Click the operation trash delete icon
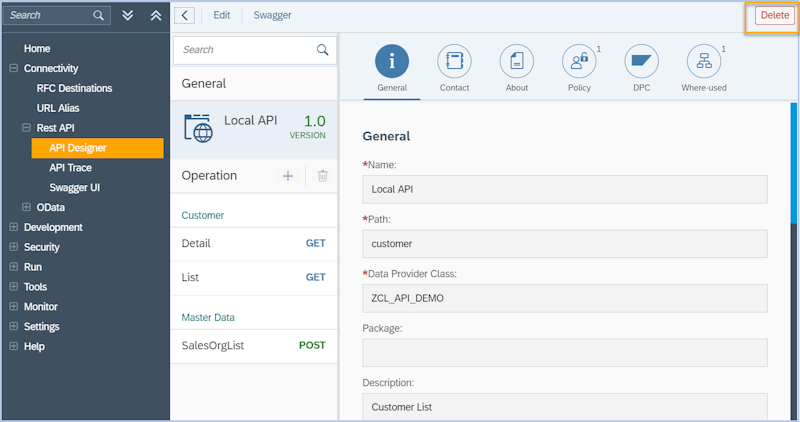The image size is (800, 422). click(x=322, y=176)
